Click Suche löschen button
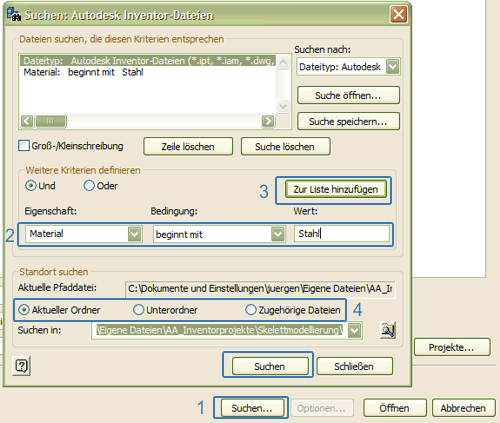 [x=285, y=147]
